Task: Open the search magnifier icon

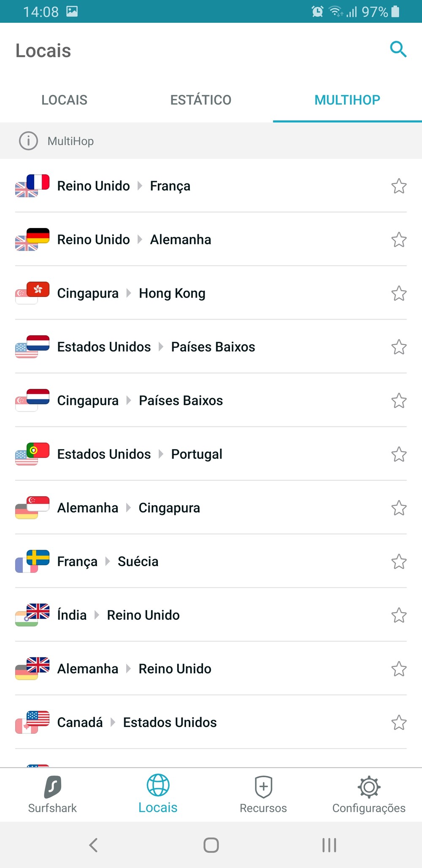Action: coord(398,49)
